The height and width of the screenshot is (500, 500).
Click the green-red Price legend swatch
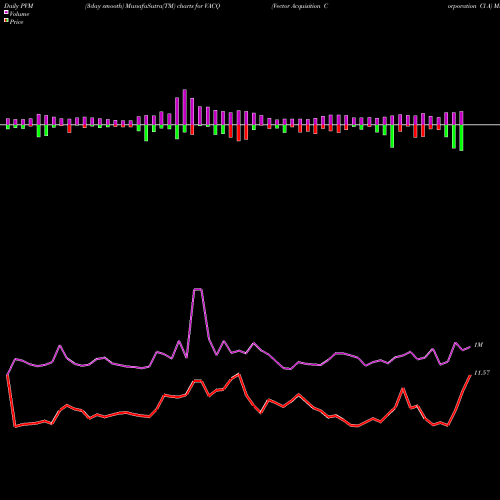(x=6, y=20)
